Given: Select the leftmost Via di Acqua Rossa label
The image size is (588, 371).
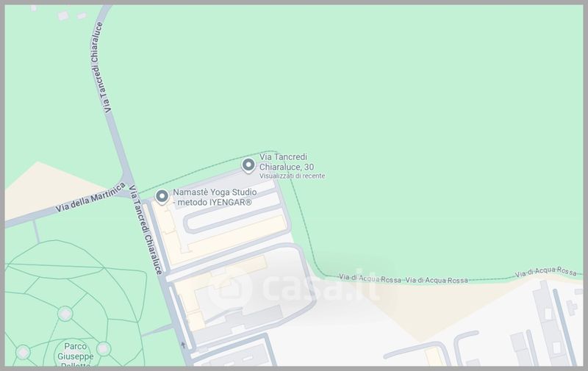Looking at the screenshot, I should point(370,278).
